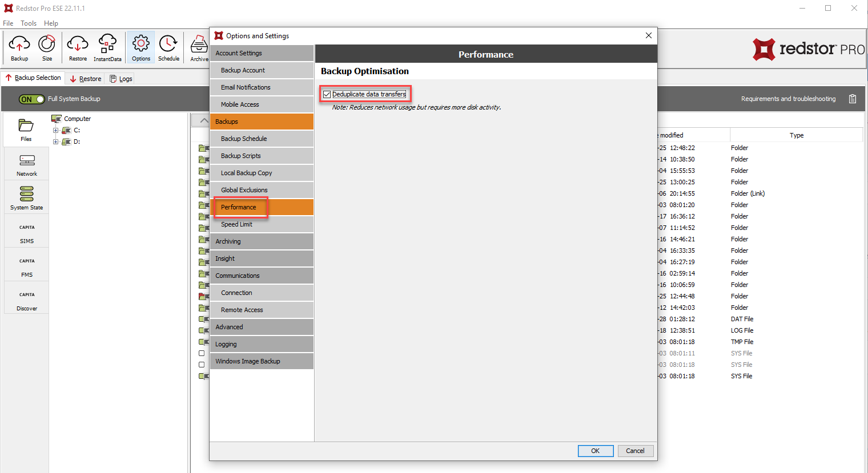868x473 pixels.
Task: Switch off the Full System Backup toggle
Action: coord(32,99)
